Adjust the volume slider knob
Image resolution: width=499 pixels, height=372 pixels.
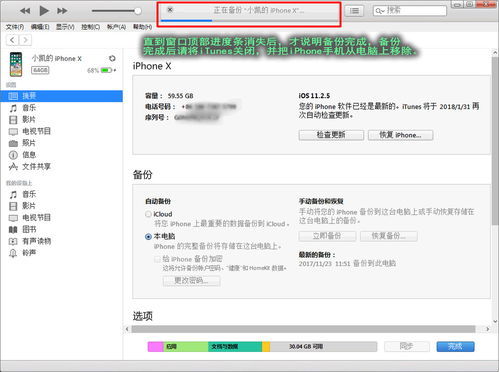138,11
